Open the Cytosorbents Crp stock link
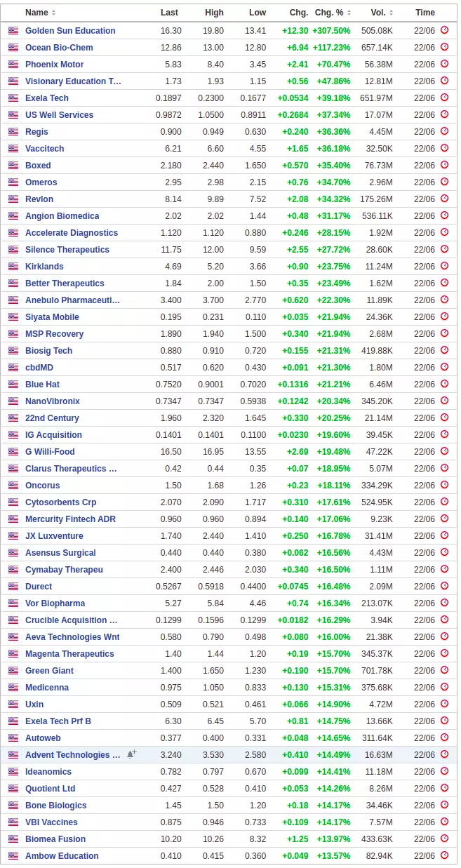461x868 pixels. pyautogui.click(x=61, y=502)
